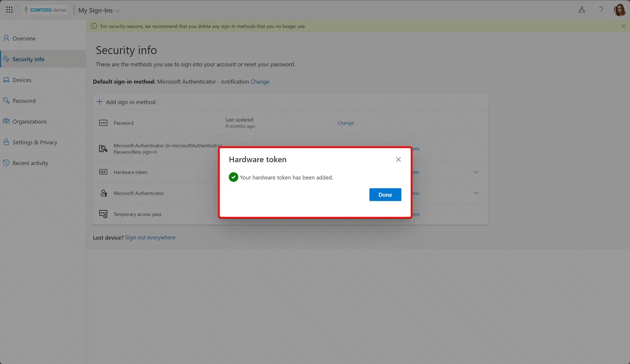Click the passwordless Authenticator row icon
630x364 pixels.
103,149
